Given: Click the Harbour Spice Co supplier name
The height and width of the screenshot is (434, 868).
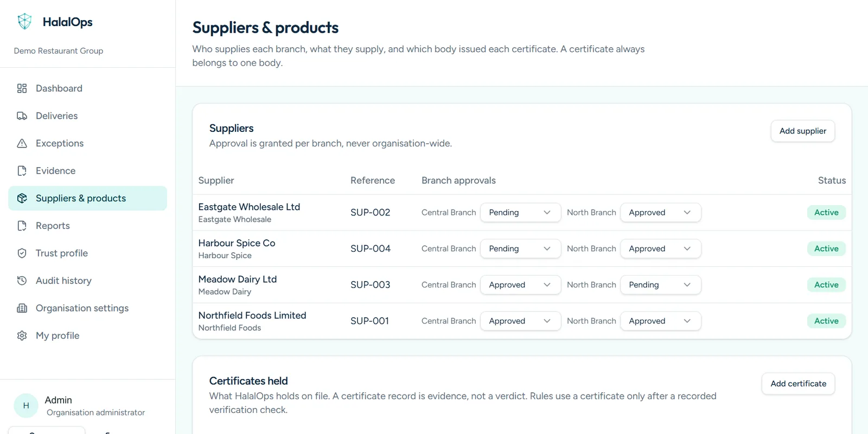Looking at the screenshot, I should 237,243.
